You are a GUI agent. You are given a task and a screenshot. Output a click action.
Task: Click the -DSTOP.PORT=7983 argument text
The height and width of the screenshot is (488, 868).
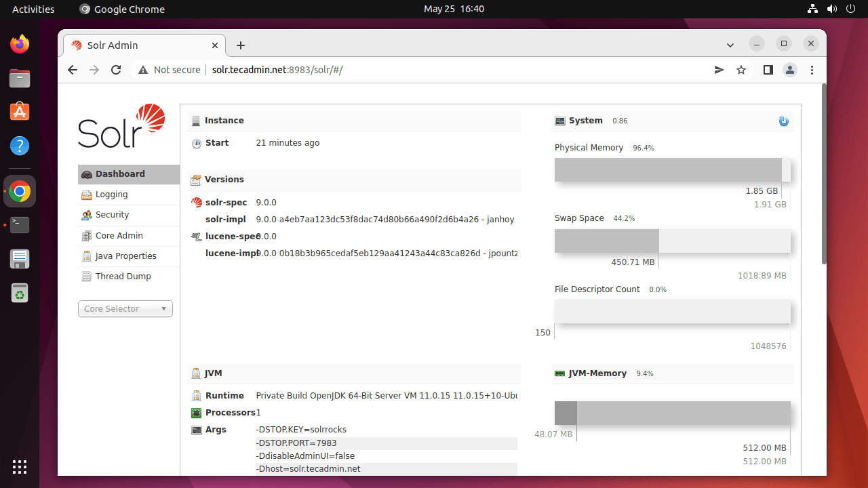tap(296, 443)
